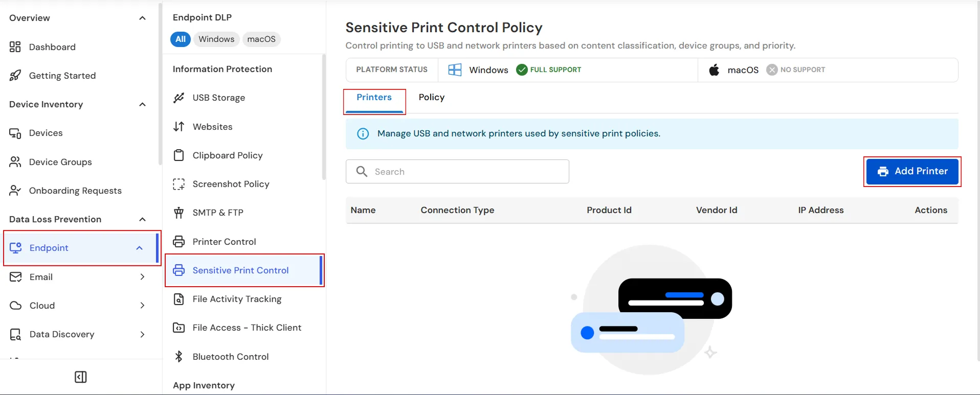The image size is (980, 395).
Task: Select the Windows platform filter
Action: pos(216,39)
